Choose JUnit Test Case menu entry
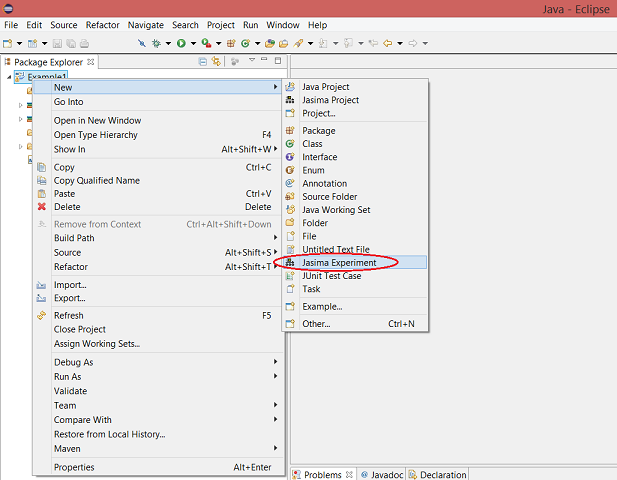This screenshot has height=480, width=617. point(331,276)
